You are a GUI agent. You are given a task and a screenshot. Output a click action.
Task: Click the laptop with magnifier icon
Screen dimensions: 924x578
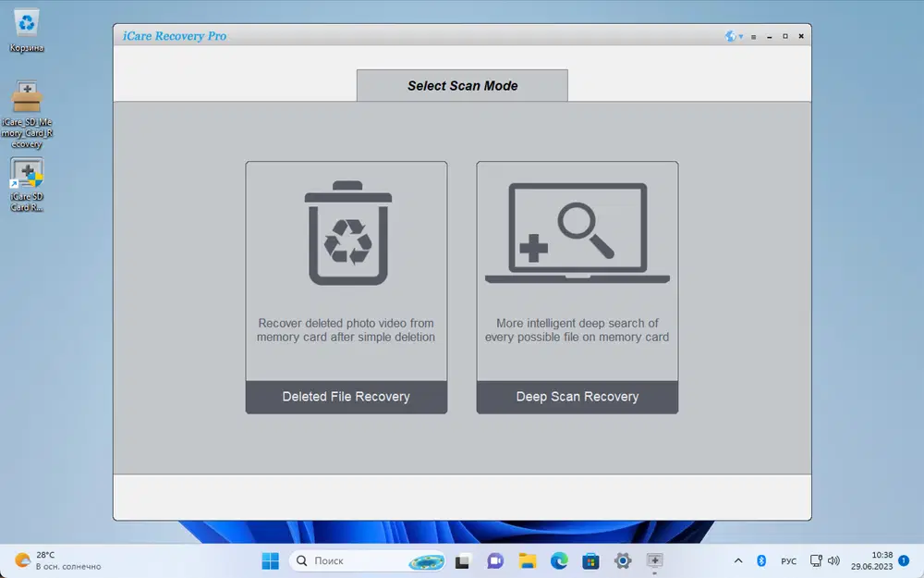(x=577, y=233)
